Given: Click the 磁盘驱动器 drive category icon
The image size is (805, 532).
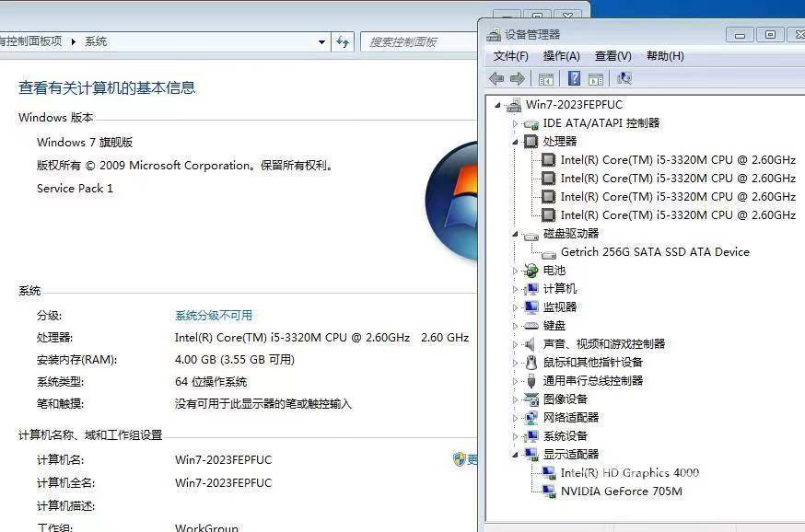Looking at the screenshot, I should click(531, 236).
